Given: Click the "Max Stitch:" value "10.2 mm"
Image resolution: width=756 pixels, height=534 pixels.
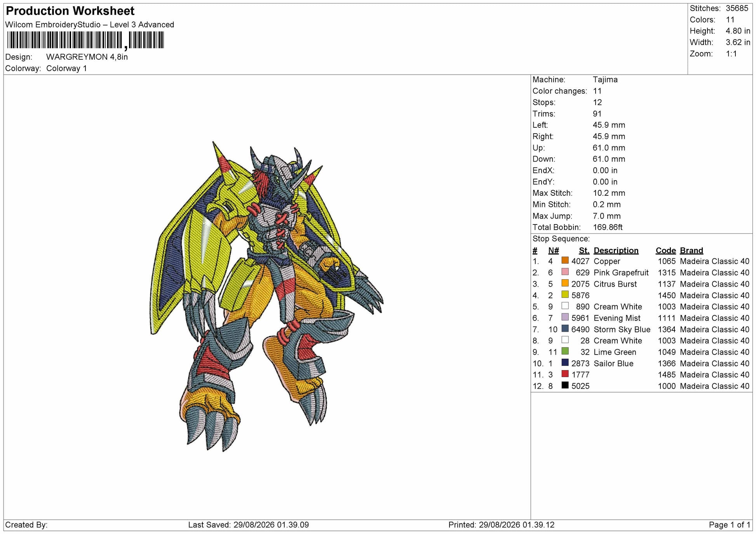Looking at the screenshot, I should click(x=609, y=193).
